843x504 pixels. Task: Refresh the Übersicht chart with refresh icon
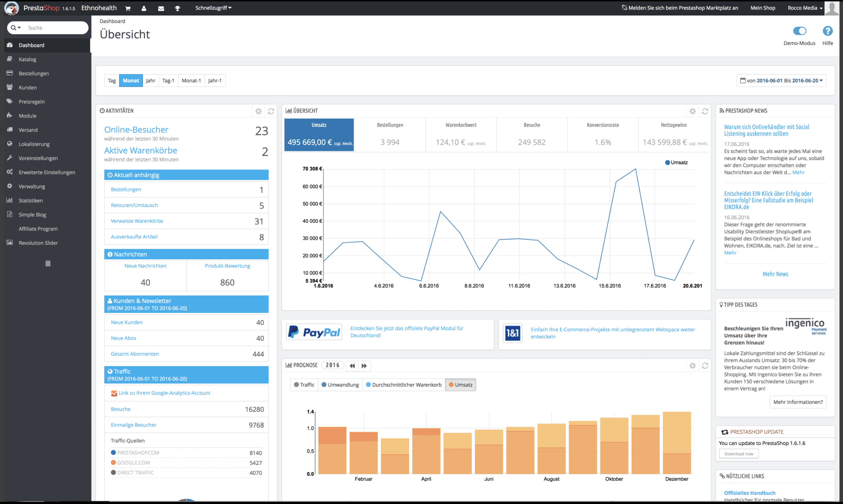coord(705,111)
